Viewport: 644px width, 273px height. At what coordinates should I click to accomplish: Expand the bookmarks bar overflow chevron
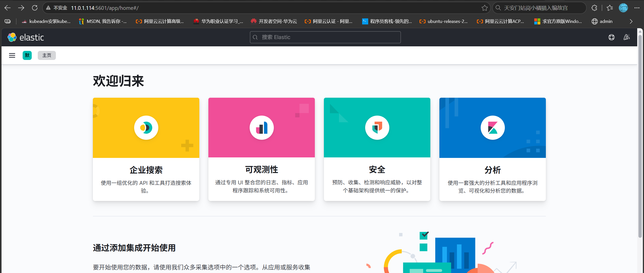(631, 21)
